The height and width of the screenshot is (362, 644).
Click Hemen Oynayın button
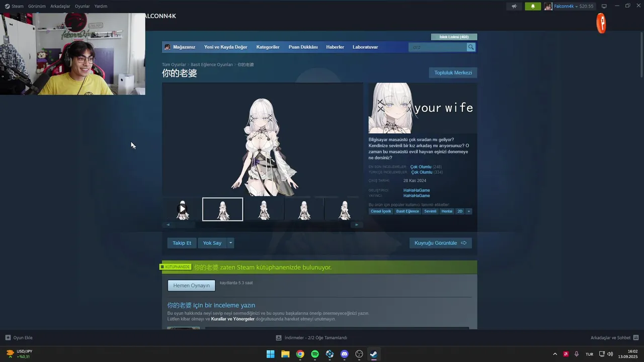tap(191, 286)
